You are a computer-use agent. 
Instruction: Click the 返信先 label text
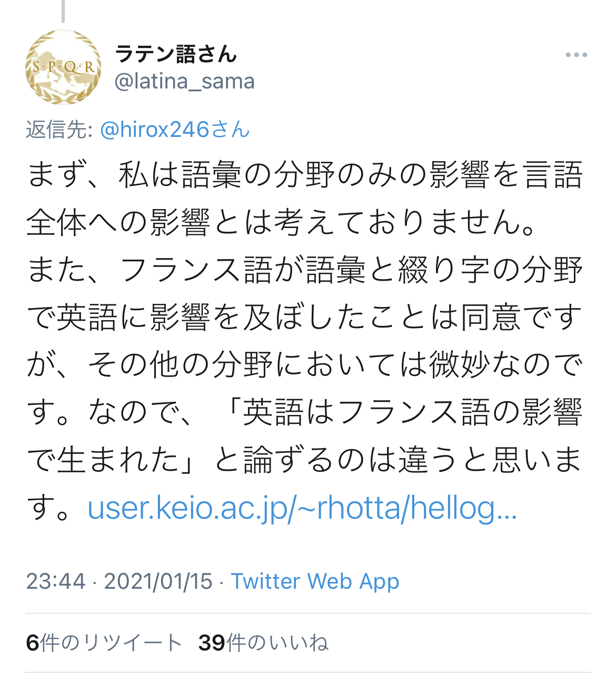tap(59, 130)
